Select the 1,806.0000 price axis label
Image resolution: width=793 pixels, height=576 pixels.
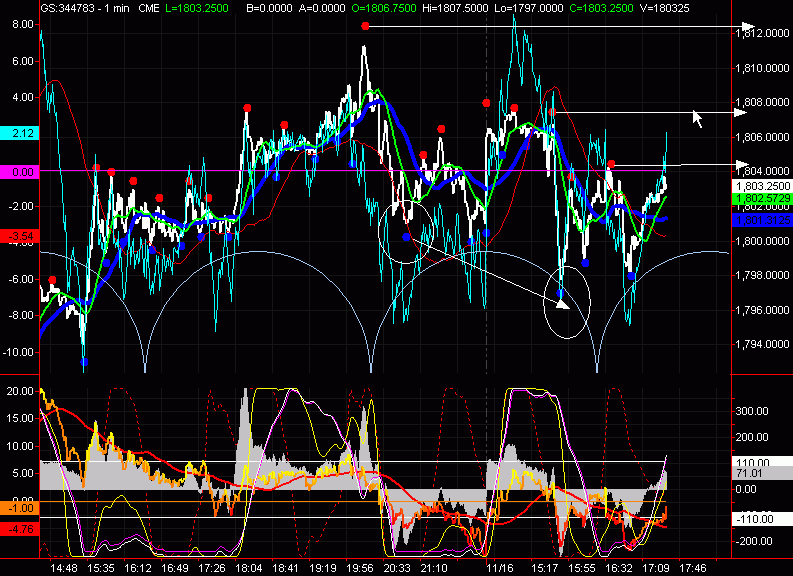[762, 137]
